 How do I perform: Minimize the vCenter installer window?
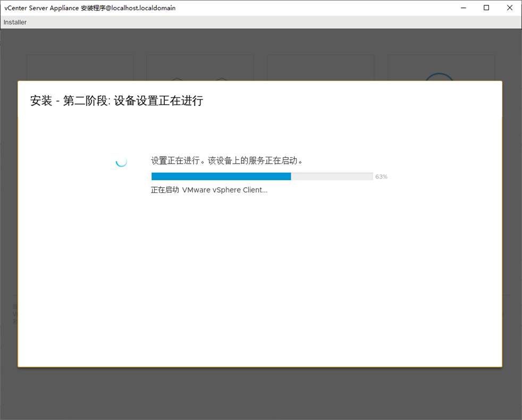462,8
